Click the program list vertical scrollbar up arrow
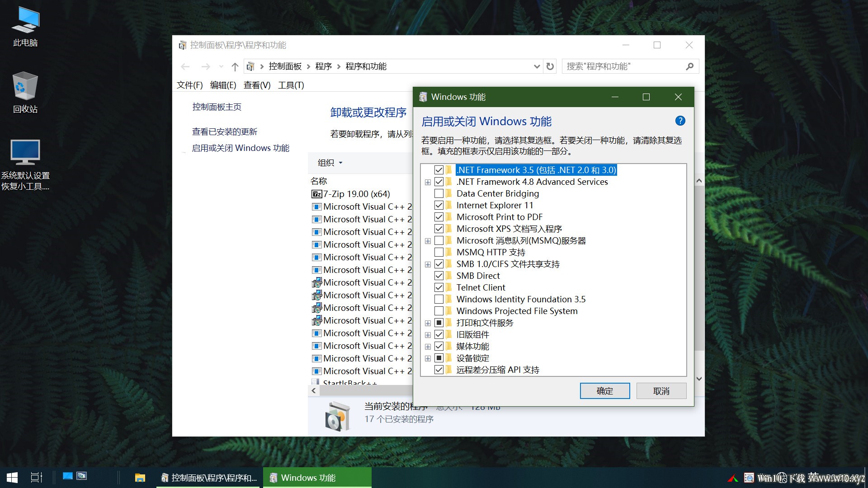 pyautogui.click(x=699, y=181)
